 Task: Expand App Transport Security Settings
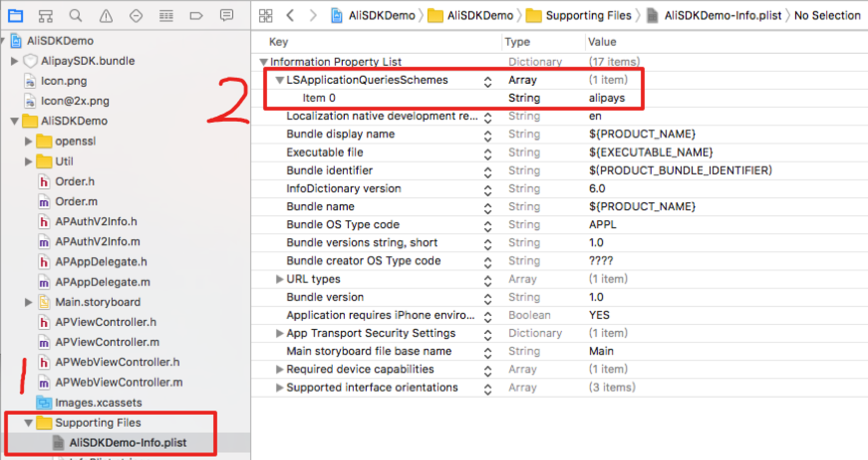[280, 333]
